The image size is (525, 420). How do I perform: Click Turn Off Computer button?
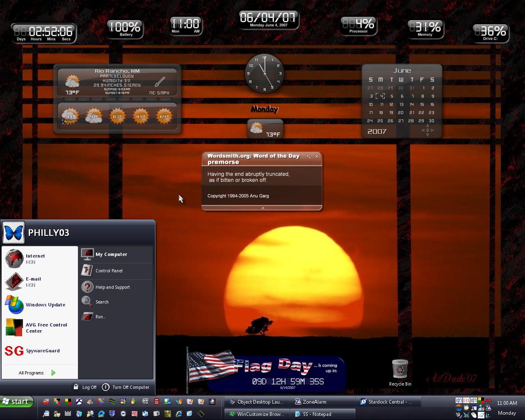(126, 387)
